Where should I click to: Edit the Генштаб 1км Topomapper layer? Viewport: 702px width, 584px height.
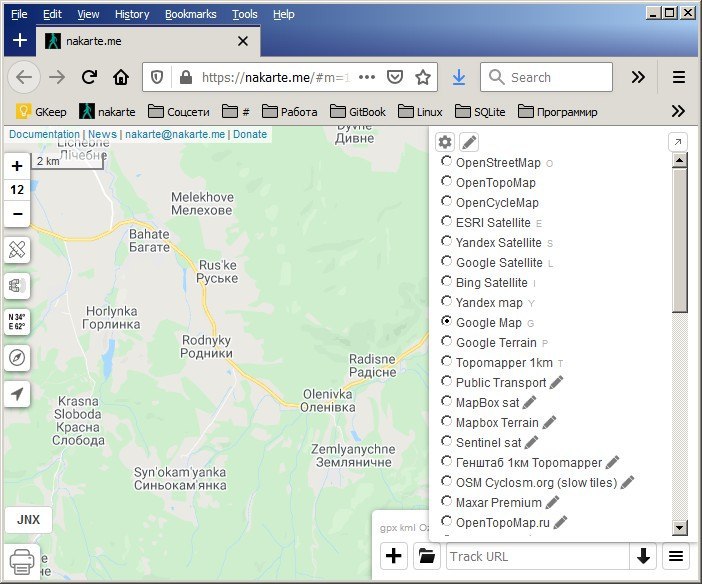(612, 462)
